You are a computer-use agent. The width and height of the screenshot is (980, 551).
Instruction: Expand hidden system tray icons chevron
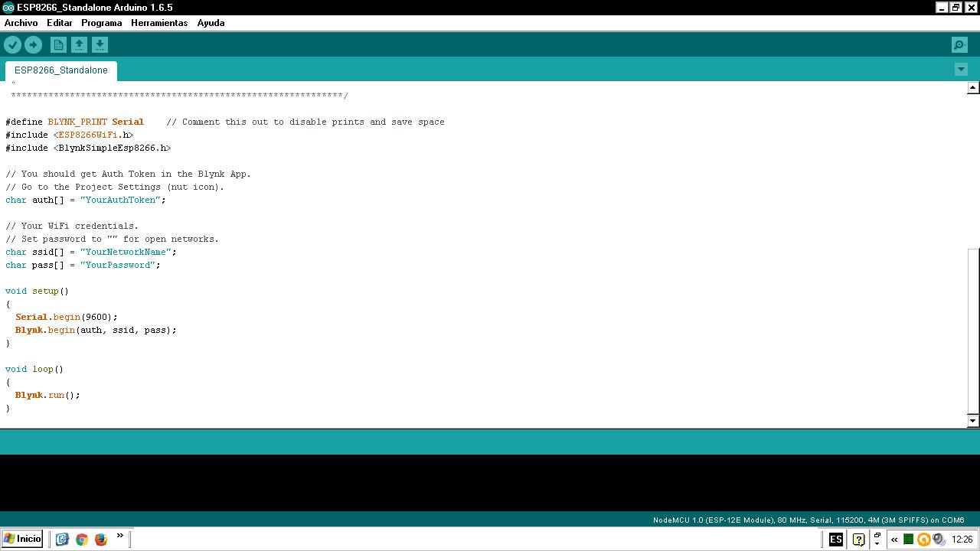pyautogui.click(x=894, y=540)
